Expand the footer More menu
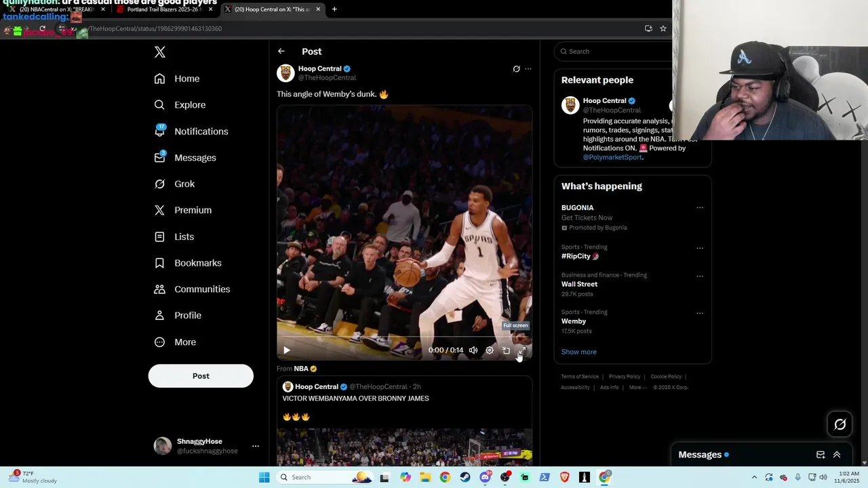The image size is (868, 488). 637,388
